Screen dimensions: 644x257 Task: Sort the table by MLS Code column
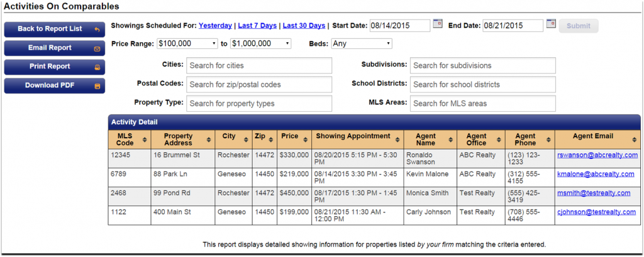145,139
